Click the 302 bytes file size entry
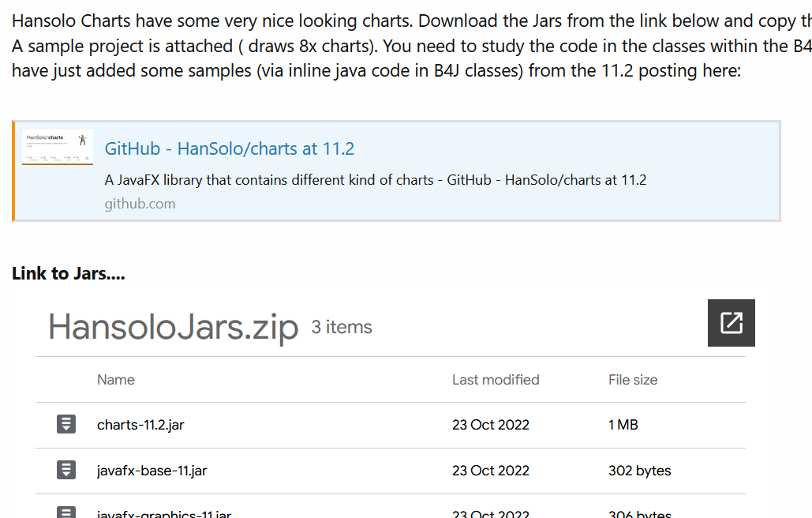 click(x=639, y=471)
